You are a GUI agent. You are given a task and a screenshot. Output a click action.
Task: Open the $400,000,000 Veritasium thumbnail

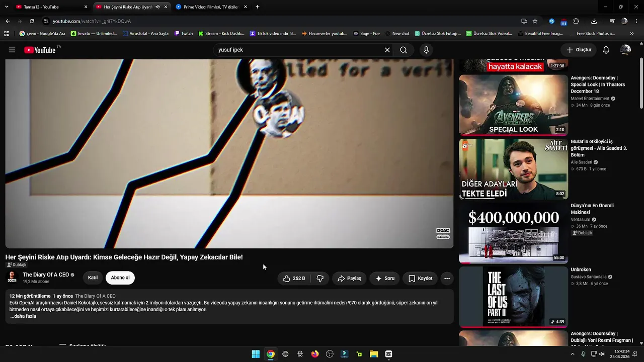click(x=513, y=233)
